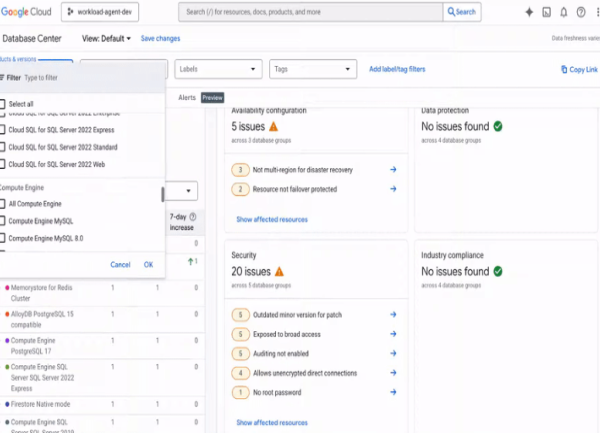Check the Select all checkbox
600x433 pixels.
(2, 104)
